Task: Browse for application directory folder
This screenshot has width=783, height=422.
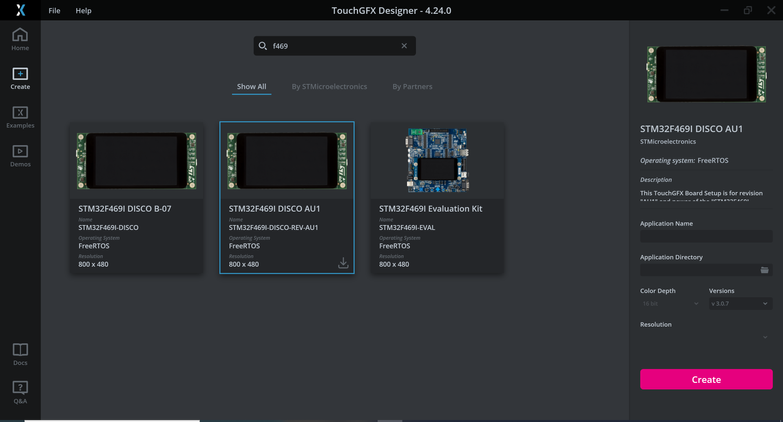Action: (764, 270)
